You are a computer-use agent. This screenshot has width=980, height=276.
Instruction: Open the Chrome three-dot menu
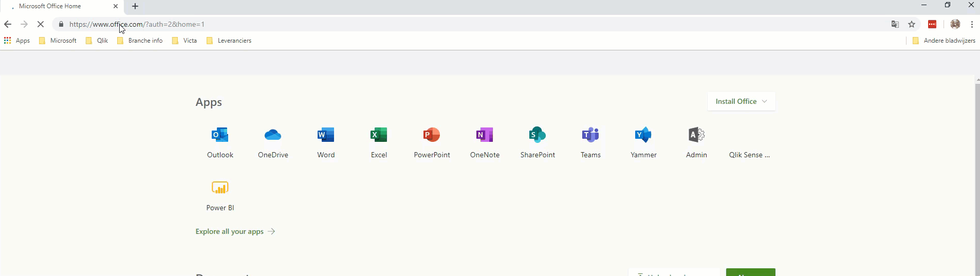click(x=972, y=24)
